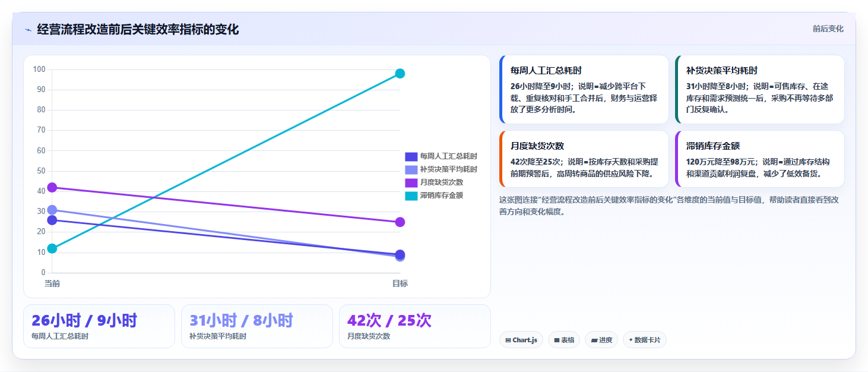Click the 前后变化 label in header
Image resolution: width=868 pixels, height=372 pixels.
tap(828, 29)
